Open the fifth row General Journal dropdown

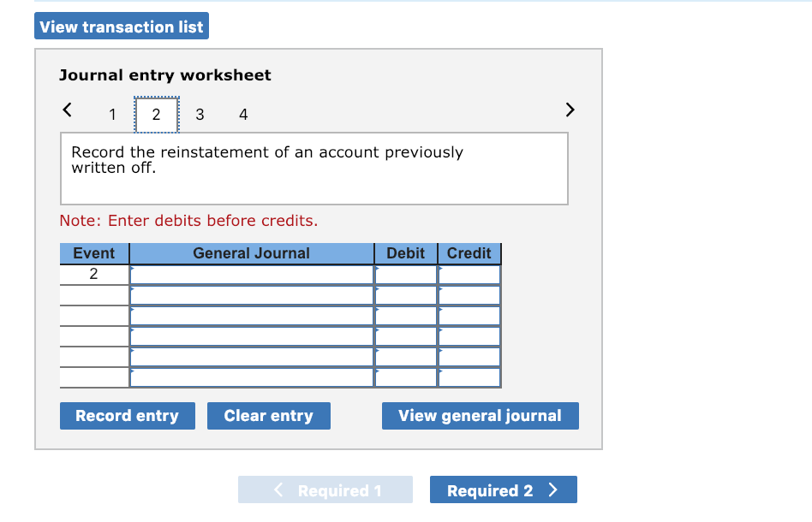tap(251, 356)
